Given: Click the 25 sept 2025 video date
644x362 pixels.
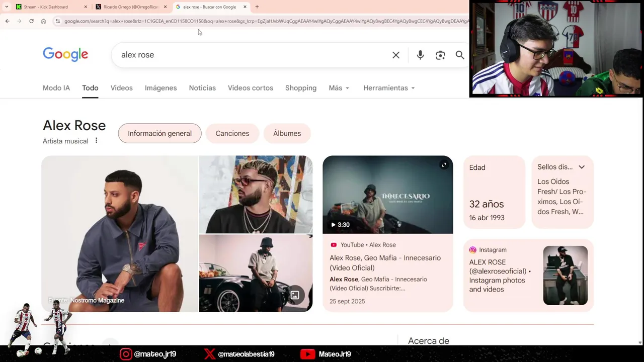Looking at the screenshot, I should coord(347,301).
